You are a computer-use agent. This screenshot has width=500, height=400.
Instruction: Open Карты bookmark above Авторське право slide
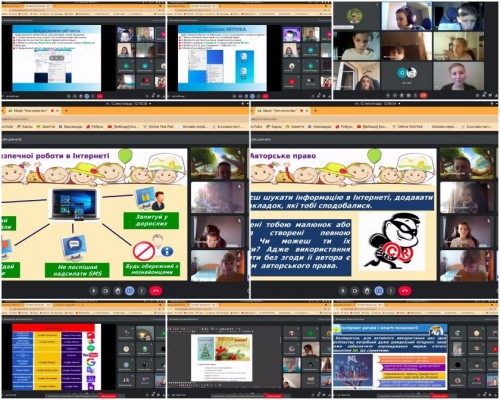tap(274, 127)
